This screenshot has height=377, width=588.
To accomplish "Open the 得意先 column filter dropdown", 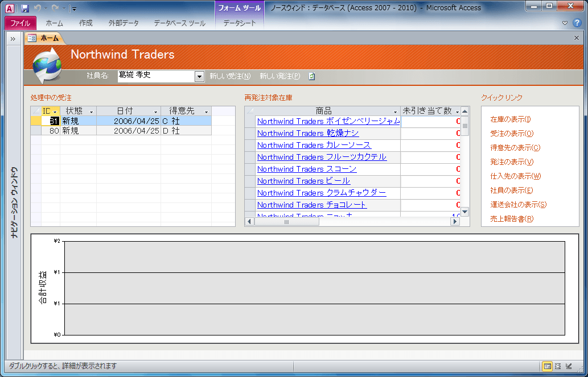I will tap(206, 111).
